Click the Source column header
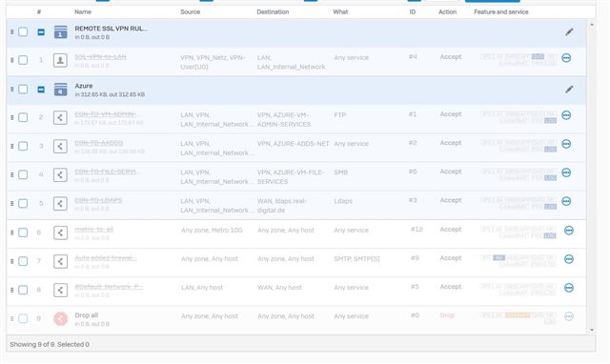The image size is (610, 364). click(191, 12)
